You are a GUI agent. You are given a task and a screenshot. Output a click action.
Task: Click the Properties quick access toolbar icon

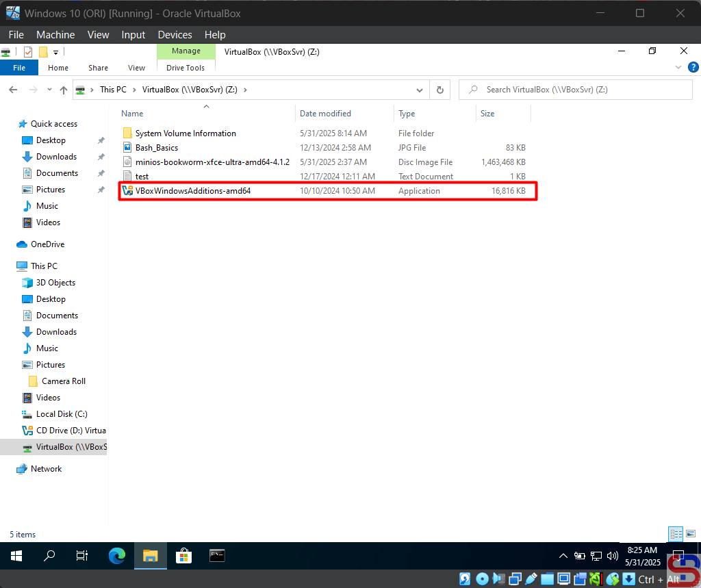click(28, 52)
